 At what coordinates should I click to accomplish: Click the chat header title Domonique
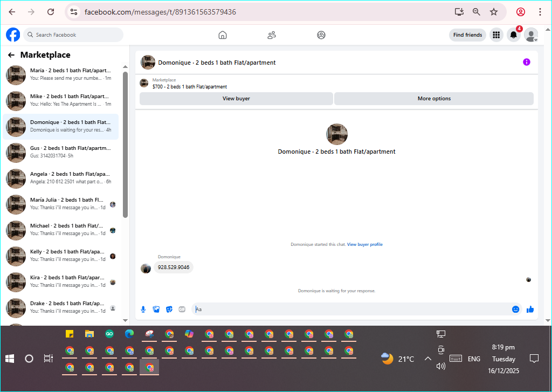click(x=217, y=63)
